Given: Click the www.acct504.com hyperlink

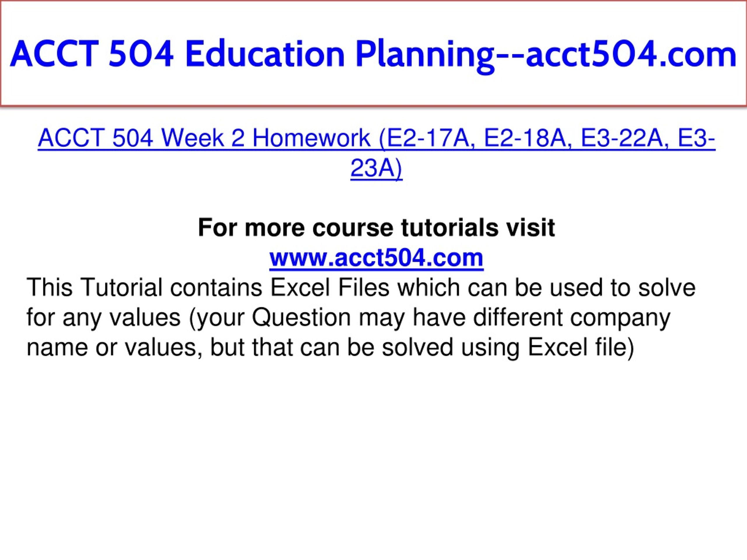Looking at the screenshot, I should coord(376,258).
